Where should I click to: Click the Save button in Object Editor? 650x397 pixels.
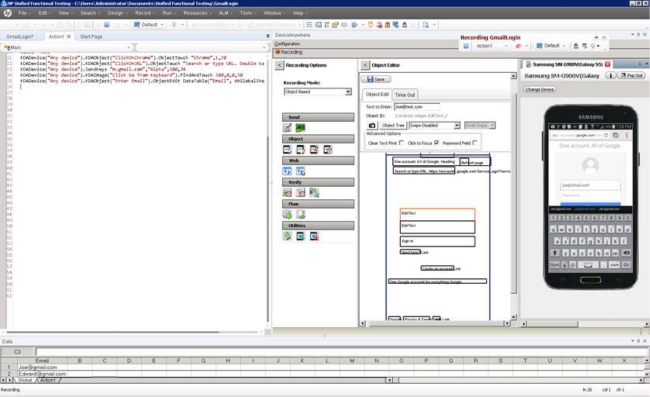coord(376,79)
